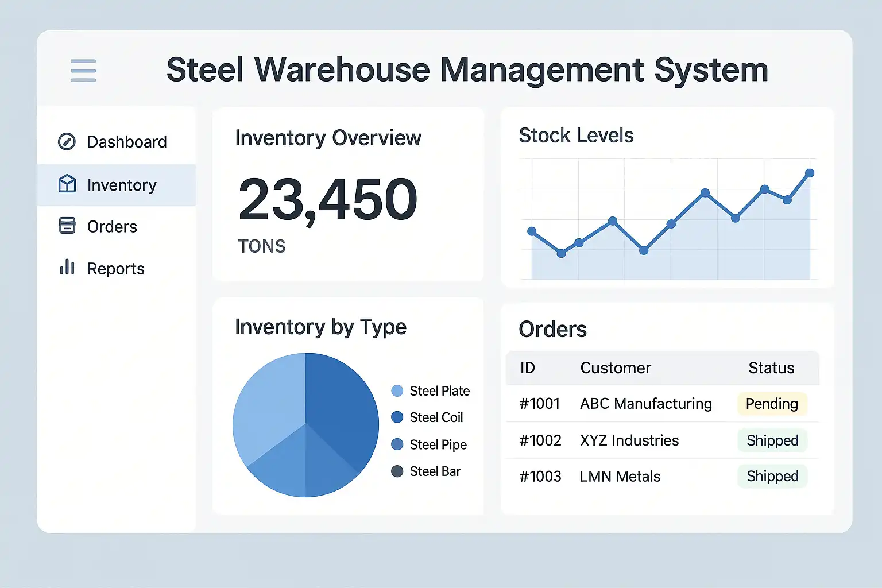Image resolution: width=882 pixels, height=588 pixels.
Task: Select the ABC Manufacturing customer name
Action: pyautogui.click(x=646, y=404)
